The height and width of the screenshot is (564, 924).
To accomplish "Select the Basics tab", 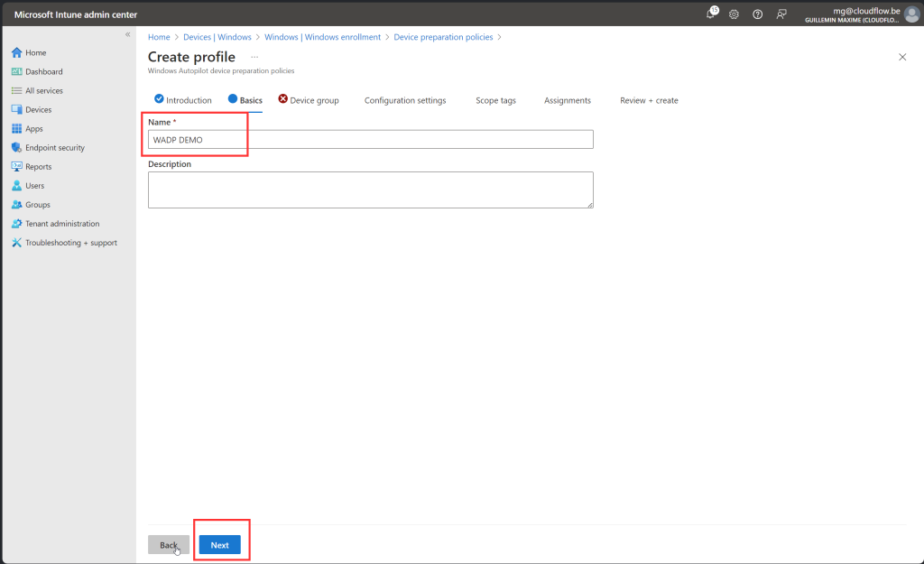I will point(245,100).
